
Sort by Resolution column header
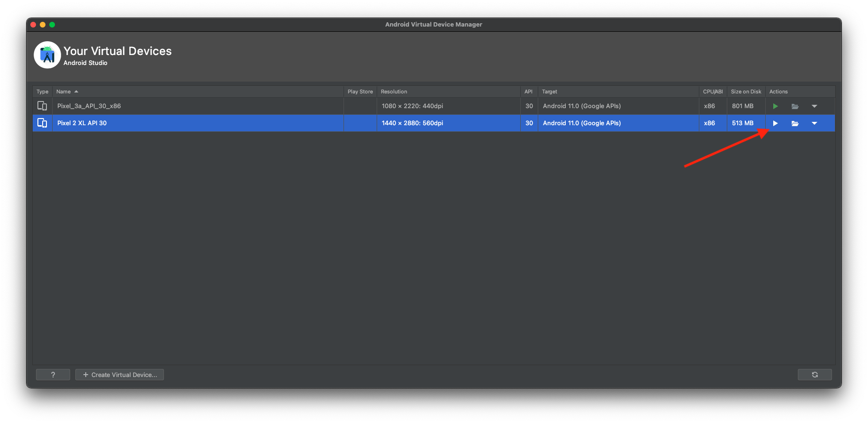[448, 92]
